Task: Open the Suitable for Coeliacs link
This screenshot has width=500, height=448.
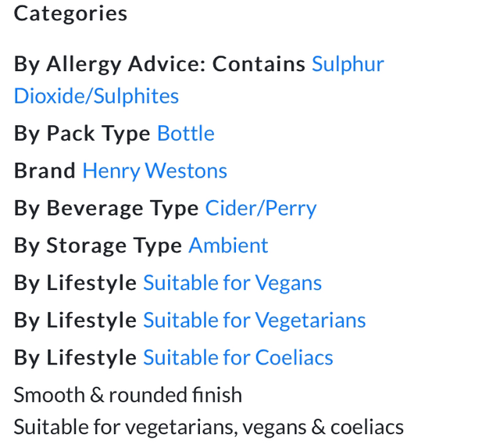Action: click(x=237, y=358)
